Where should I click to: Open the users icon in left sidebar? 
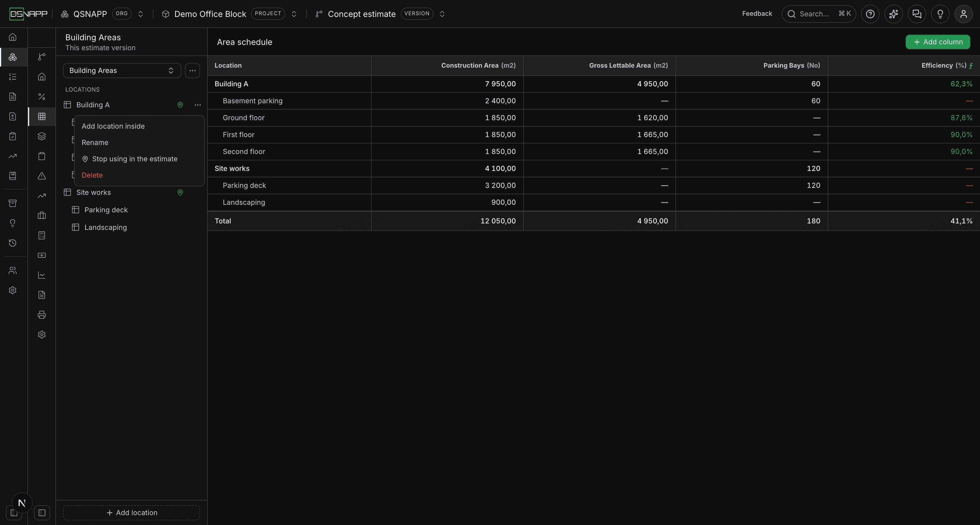13,270
